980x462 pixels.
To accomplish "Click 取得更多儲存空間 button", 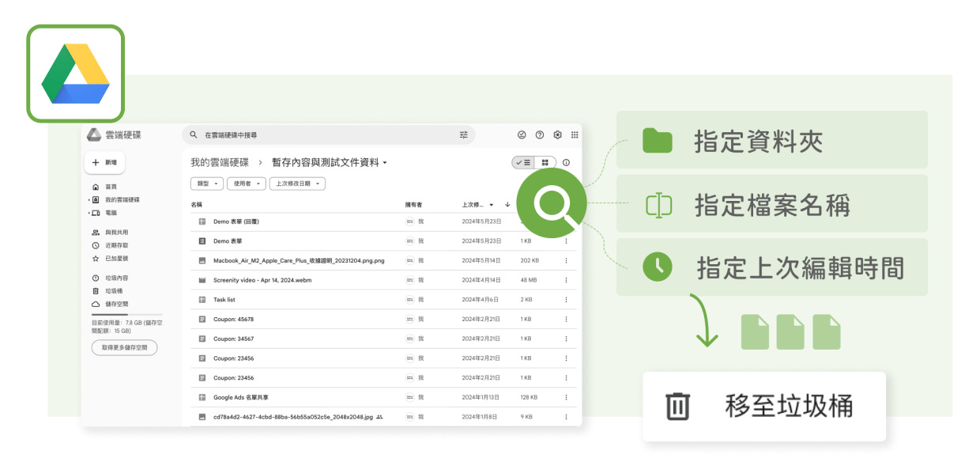I will tap(125, 347).
